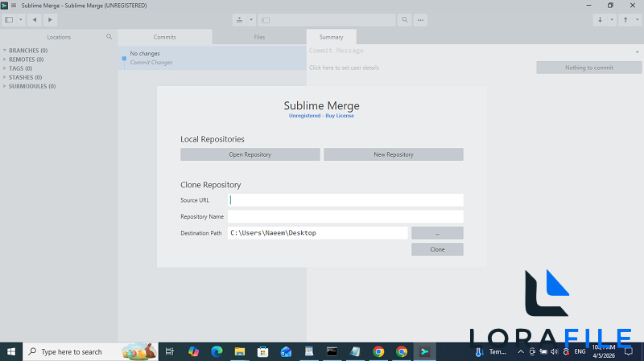Viewport: 644px width, 361px height.
Task: Open the more options ellipsis button
Action: pyautogui.click(x=420, y=19)
